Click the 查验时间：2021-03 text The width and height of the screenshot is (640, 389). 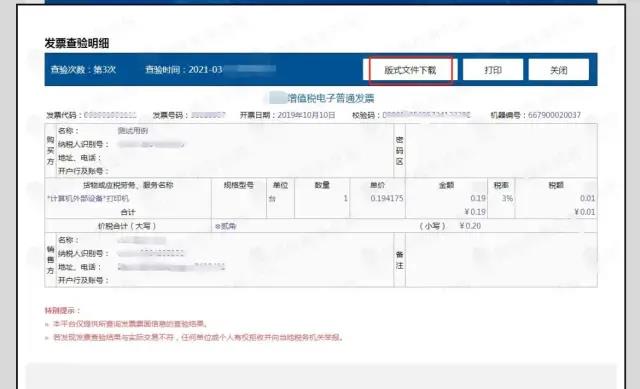(184, 70)
